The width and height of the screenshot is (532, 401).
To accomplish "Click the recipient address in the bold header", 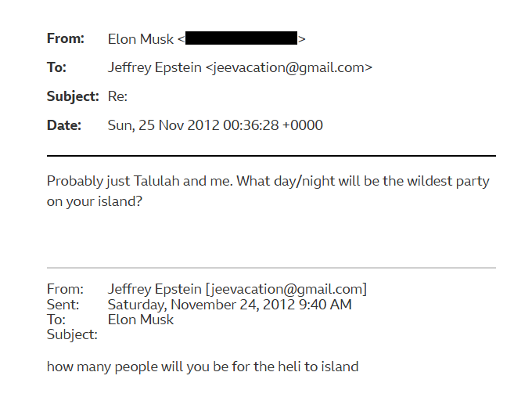I will tap(288, 67).
